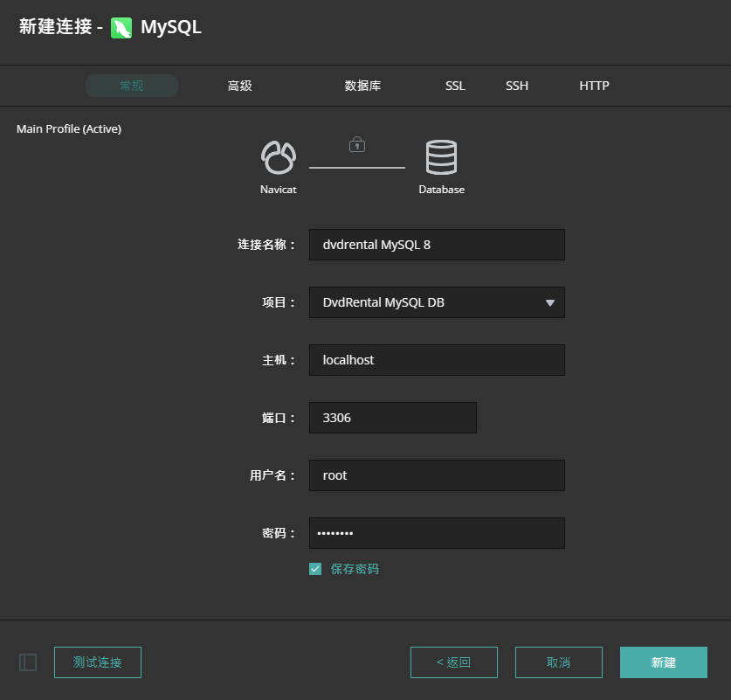Open the HTTP tab
Image resolution: width=731 pixels, height=700 pixels.
594,86
